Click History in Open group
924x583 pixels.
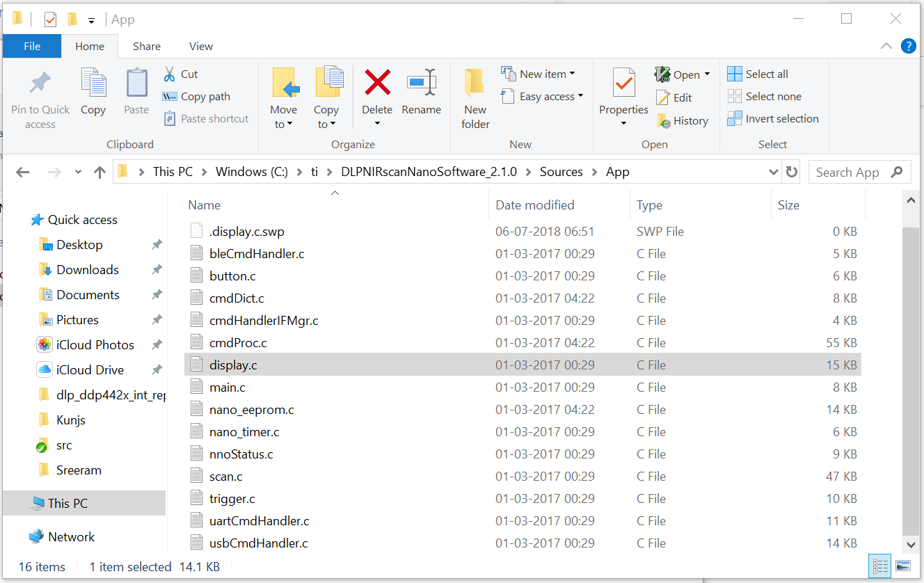(683, 120)
